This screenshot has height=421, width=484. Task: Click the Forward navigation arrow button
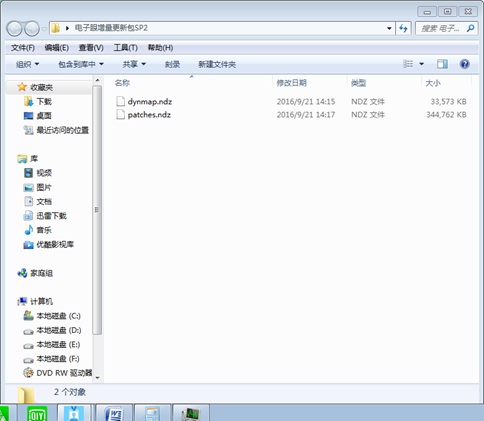tap(32, 29)
